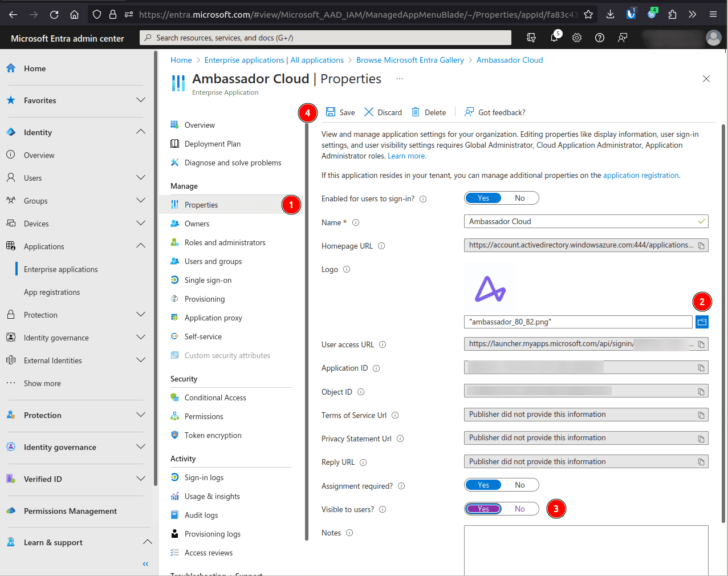Click Got feedback? button

point(495,112)
